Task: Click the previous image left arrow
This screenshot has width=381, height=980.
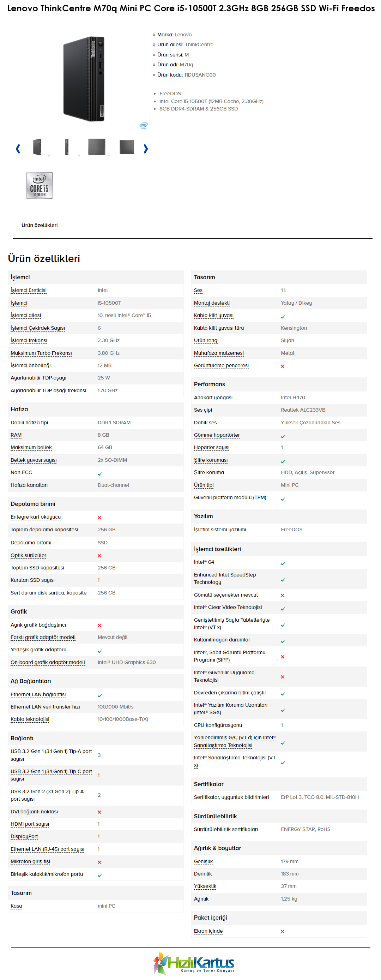Action: pos(18,148)
